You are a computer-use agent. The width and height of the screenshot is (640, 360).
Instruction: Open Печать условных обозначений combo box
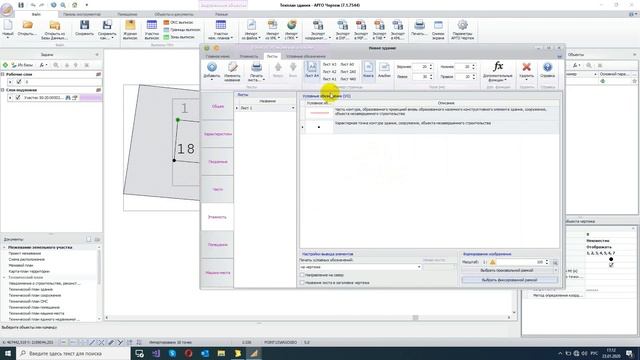click(x=360, y=267)
